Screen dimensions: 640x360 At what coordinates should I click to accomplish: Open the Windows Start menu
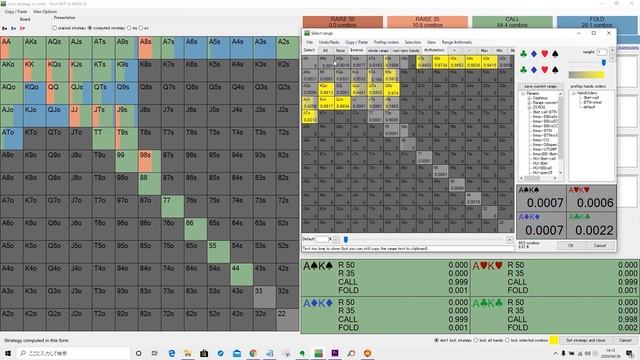pyautogui.click(x=8, y=353)
